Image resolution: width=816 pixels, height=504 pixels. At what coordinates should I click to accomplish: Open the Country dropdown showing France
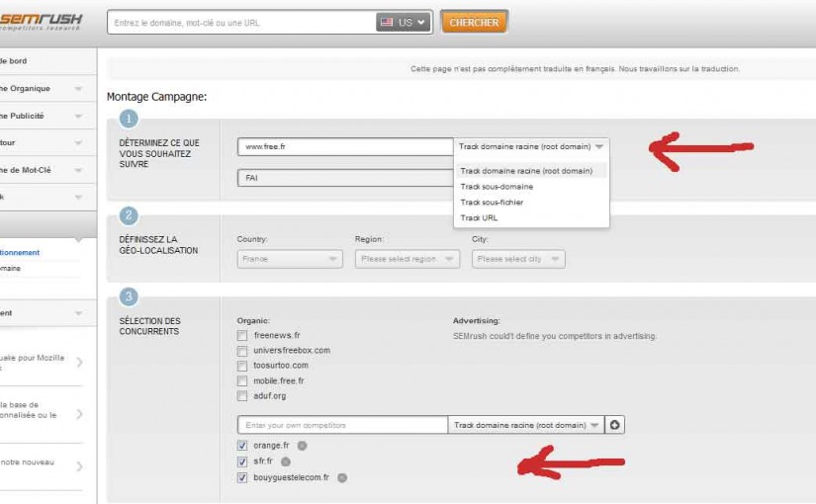290,259
